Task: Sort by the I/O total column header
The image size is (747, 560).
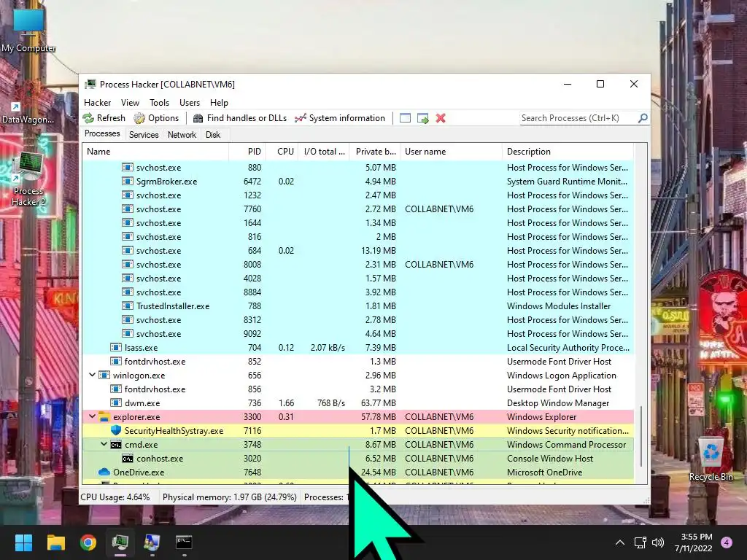Action: coord(324,152)
